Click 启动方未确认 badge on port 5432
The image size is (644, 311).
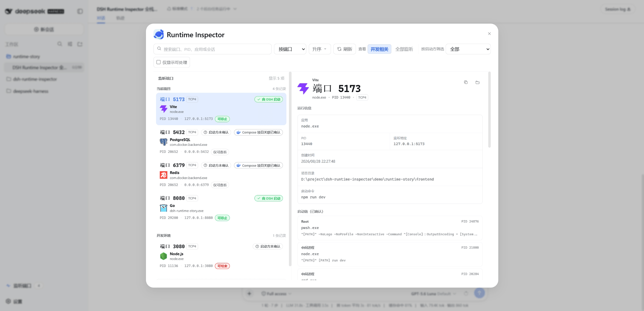coord(216,132)
